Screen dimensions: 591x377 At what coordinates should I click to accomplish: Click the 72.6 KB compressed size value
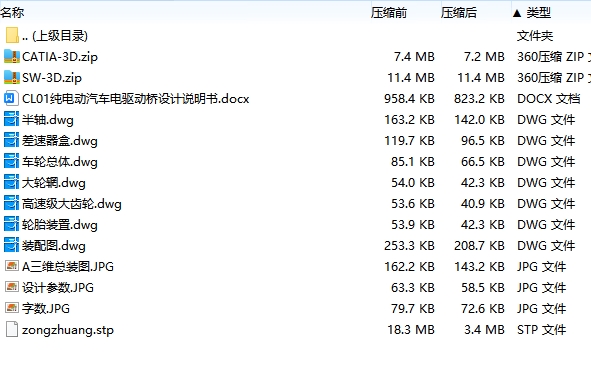(x=483, y=309)
